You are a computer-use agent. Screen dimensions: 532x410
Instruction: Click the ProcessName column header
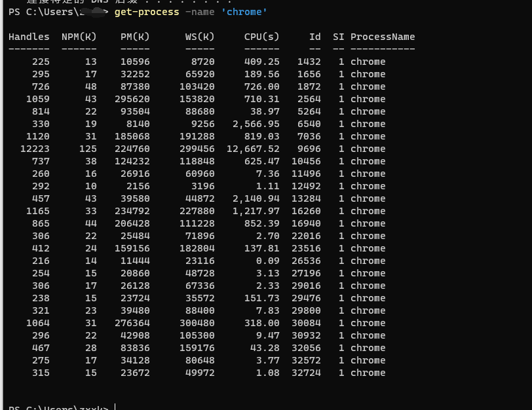coord(383,37)
